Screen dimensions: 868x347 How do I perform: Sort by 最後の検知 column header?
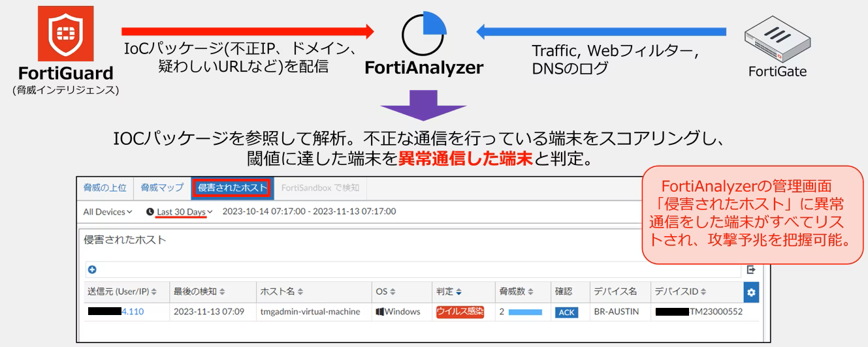pos(199,292)
